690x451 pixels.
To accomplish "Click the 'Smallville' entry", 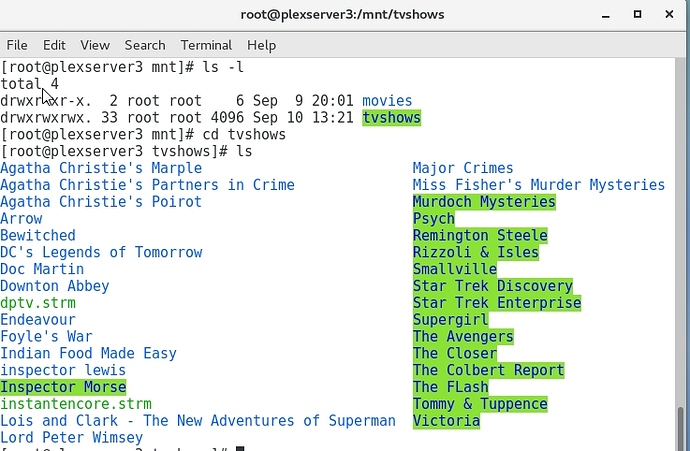I will [x=455, y=269].
